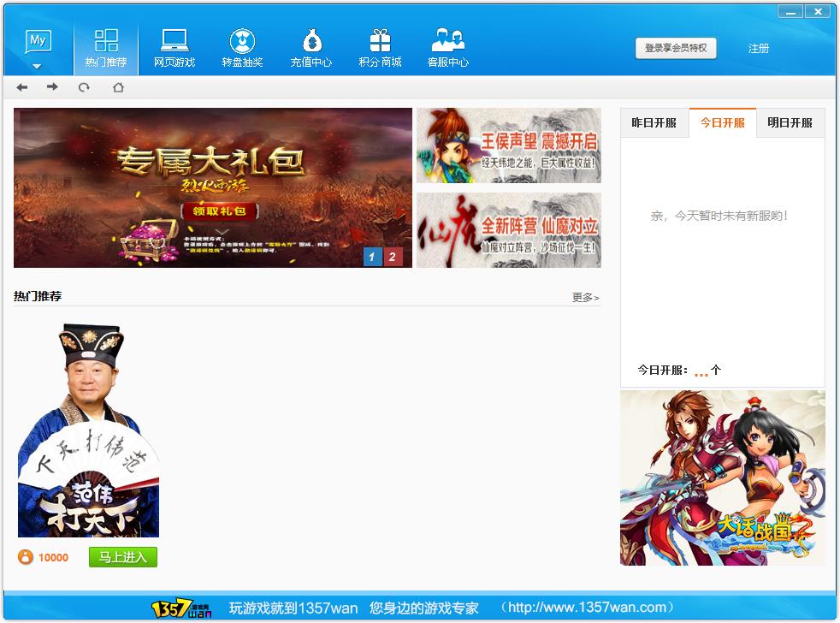Open the 全新阵营 仙魔对立 banner
840x623 pixels.
[509, 230]
